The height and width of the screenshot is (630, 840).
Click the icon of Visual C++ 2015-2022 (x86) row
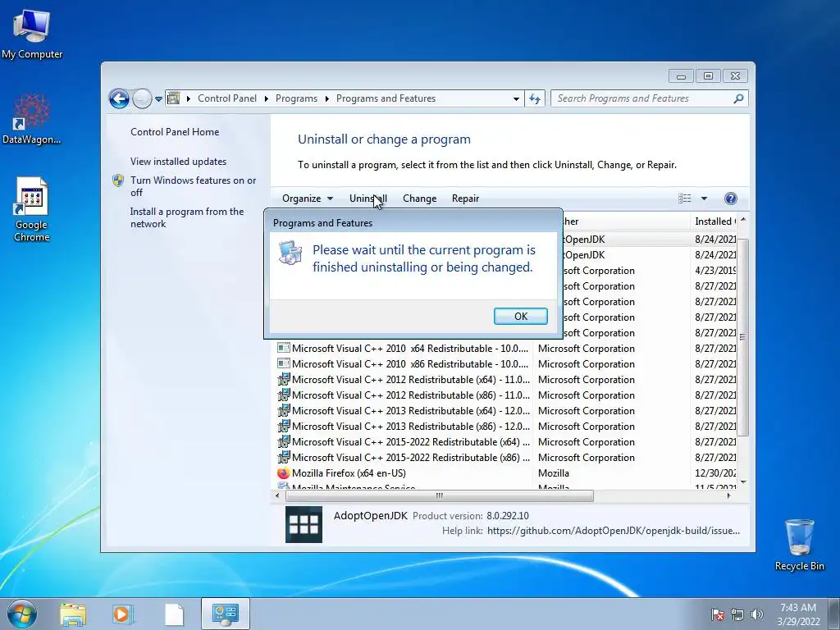point(283,457)
